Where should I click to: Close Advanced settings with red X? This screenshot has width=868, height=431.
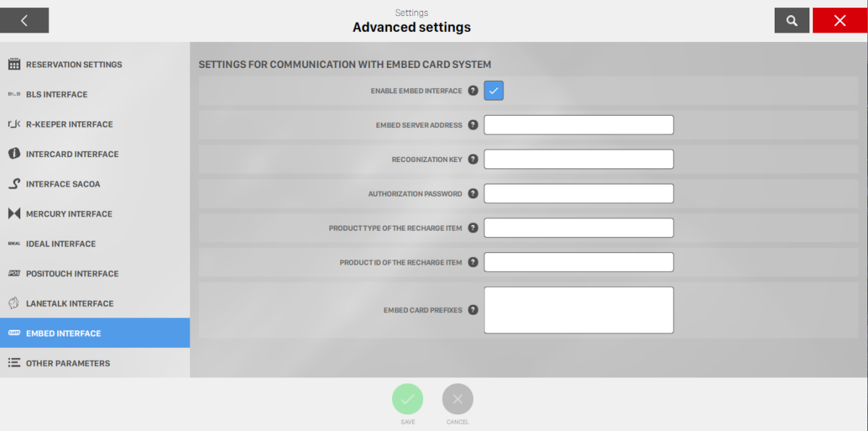pos(840,21)
